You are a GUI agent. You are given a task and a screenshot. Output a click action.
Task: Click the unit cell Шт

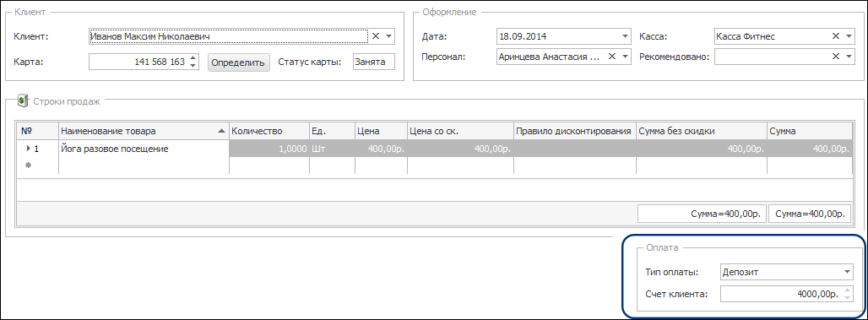coord(332,149)
